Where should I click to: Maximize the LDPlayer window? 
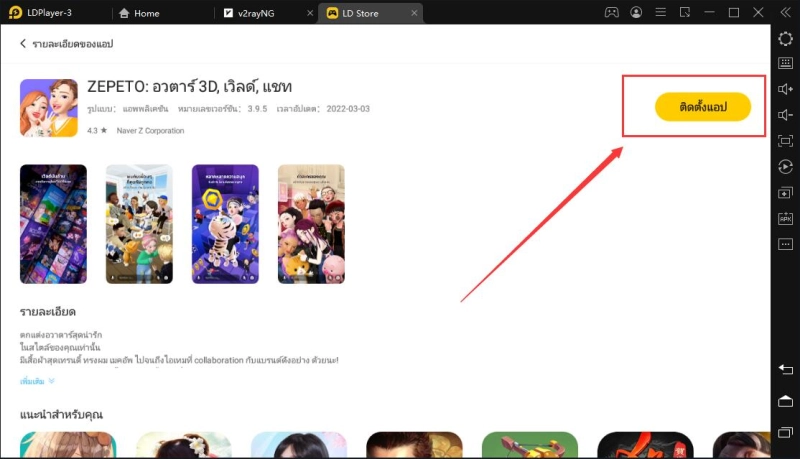(x=734, y=12)
